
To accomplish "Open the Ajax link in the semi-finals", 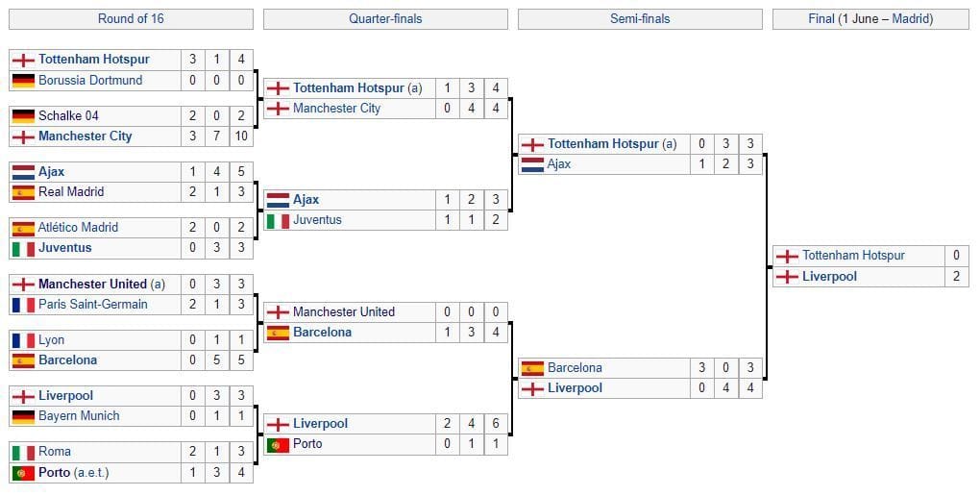I will 559,164.
